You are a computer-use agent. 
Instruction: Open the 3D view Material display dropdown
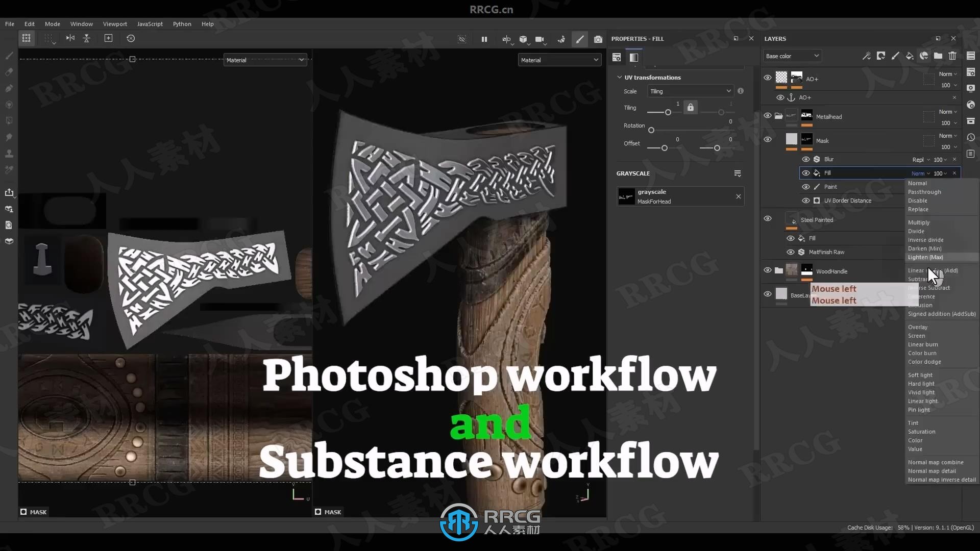coord(560,60)
